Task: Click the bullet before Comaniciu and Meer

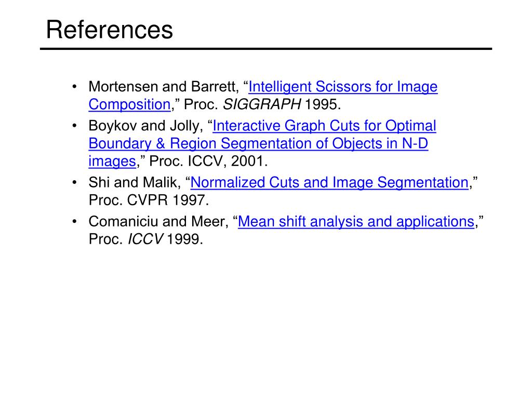Action: (x=76, y=222)
